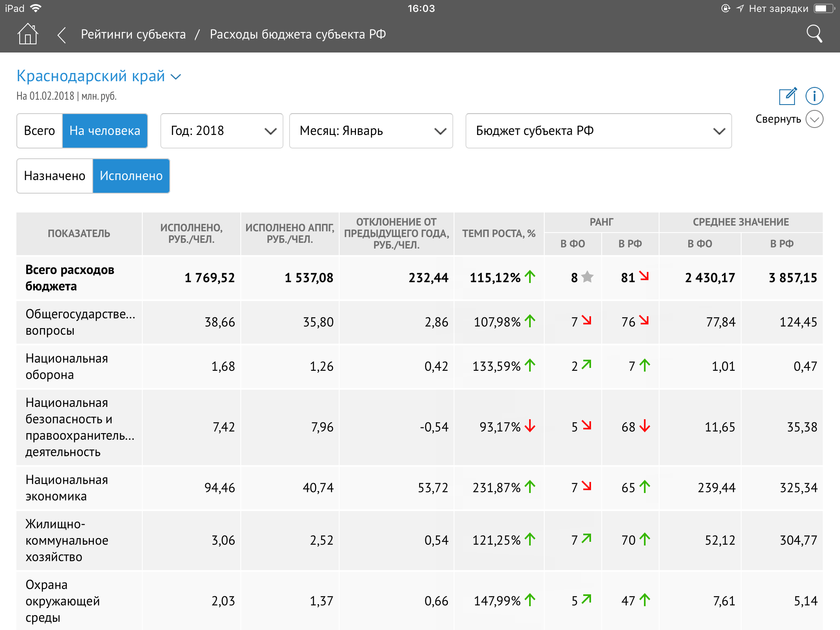Open the Месяц: Январь dropdown
Viewport: 840px width, 630px height.
(371, 131)
